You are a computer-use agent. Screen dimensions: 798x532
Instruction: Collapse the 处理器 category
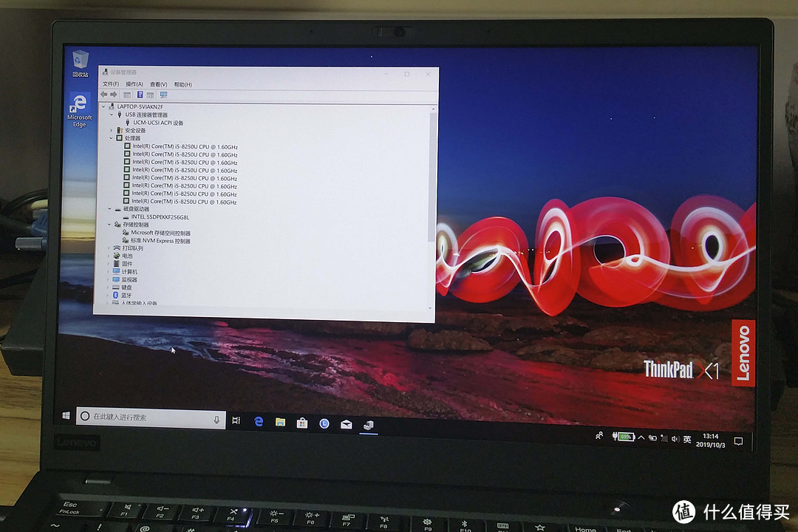(x=111, y=138)
